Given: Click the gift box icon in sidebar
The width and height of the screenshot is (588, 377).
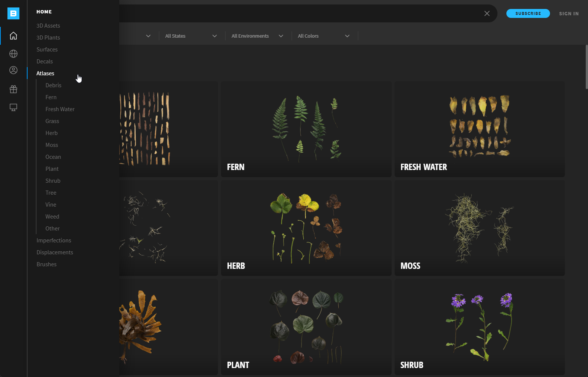Looking at the screenshot, I should click(13, 89).
